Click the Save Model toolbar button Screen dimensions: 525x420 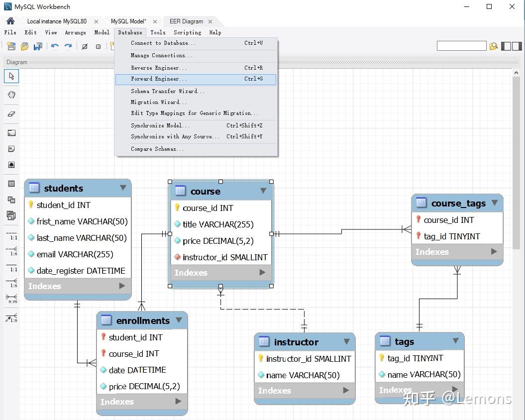click(x=37, y=46)
